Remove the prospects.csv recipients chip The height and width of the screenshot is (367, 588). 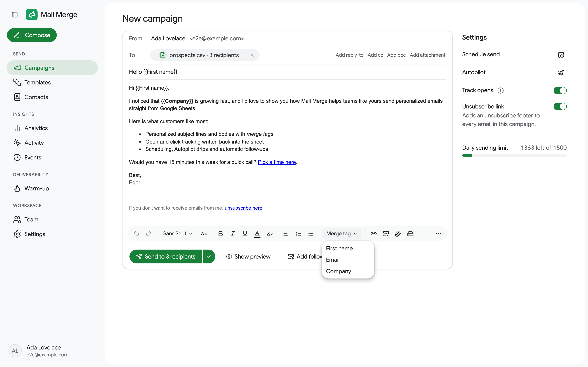pos(252,55)
